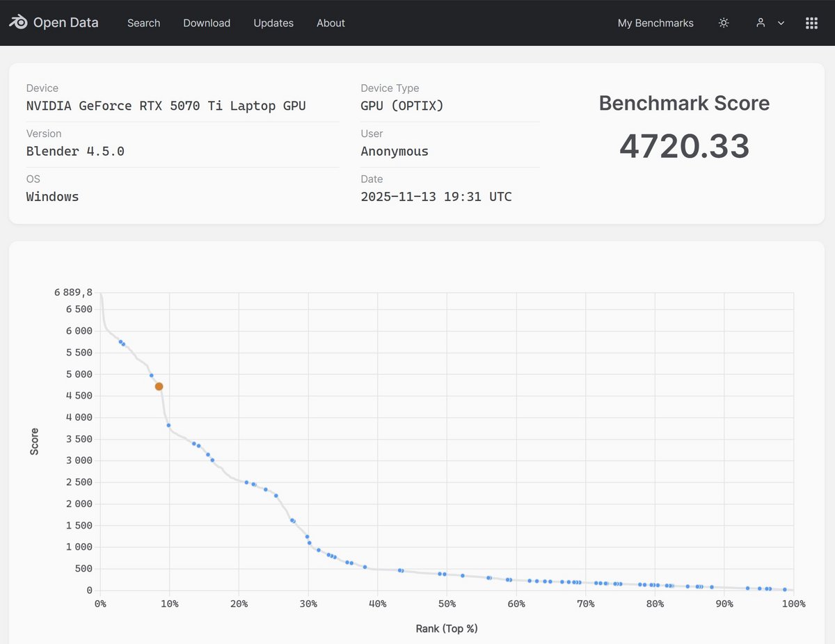Toggle light/dark theme with sun icon
Viewport: 835px width, 644px height.
click(x=724, y=23)
